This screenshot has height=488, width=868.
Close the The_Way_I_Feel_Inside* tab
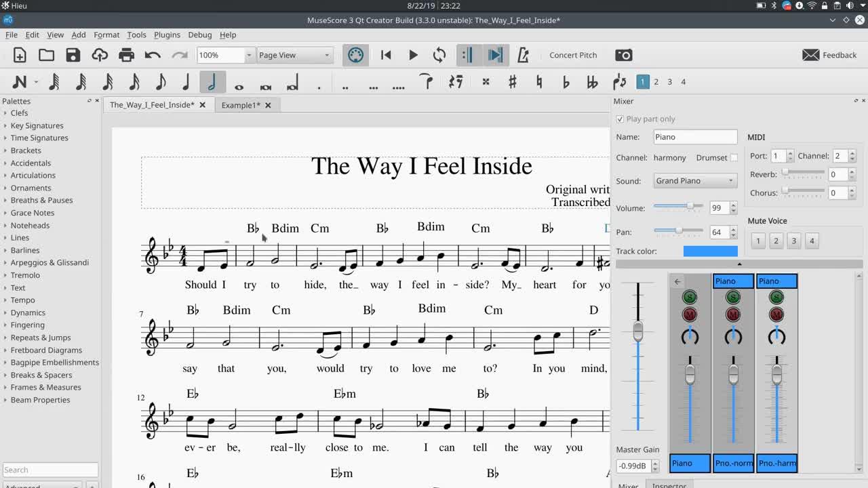click(202, 105)
